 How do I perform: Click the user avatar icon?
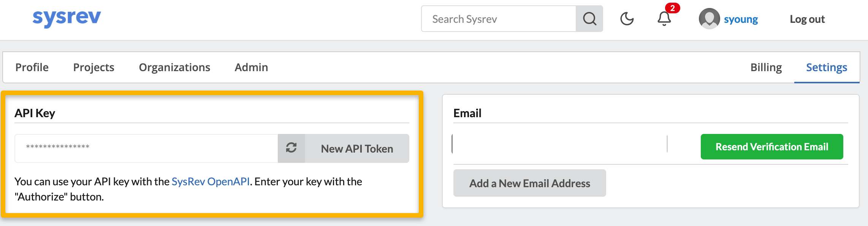pyautogui.click(x=709, y=19)
